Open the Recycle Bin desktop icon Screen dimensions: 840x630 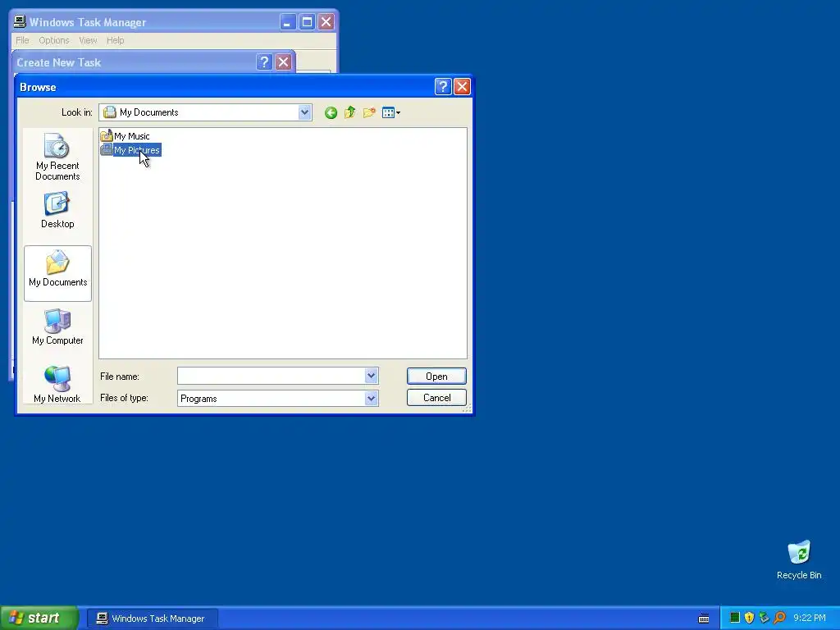tap(799, 559)
